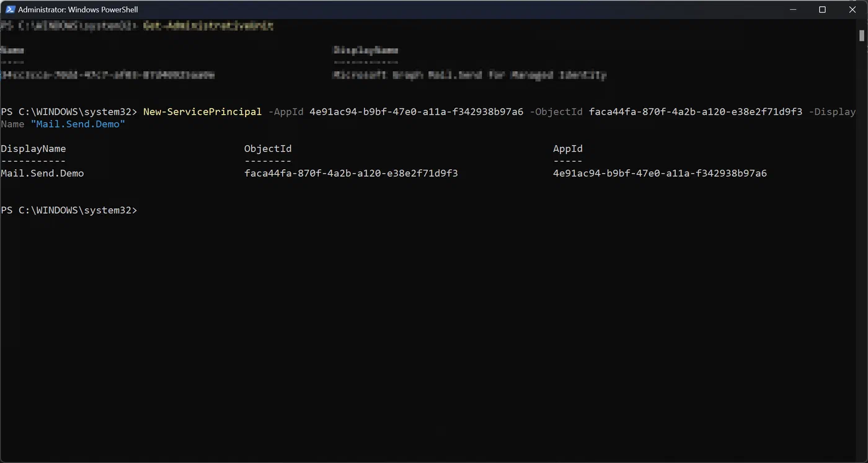Click the 'Administrator: Windows PowerShell' window title

[78, 9]
